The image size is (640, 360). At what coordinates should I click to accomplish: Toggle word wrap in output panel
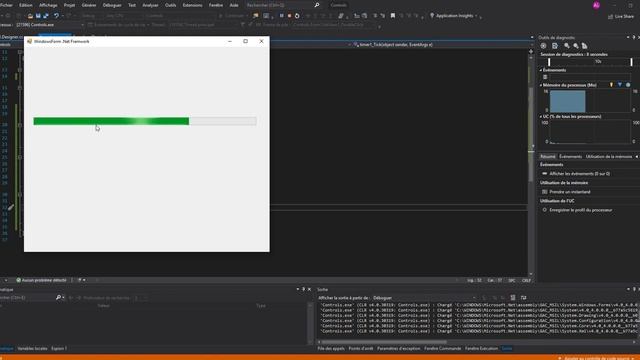click(x=523, y=298)
